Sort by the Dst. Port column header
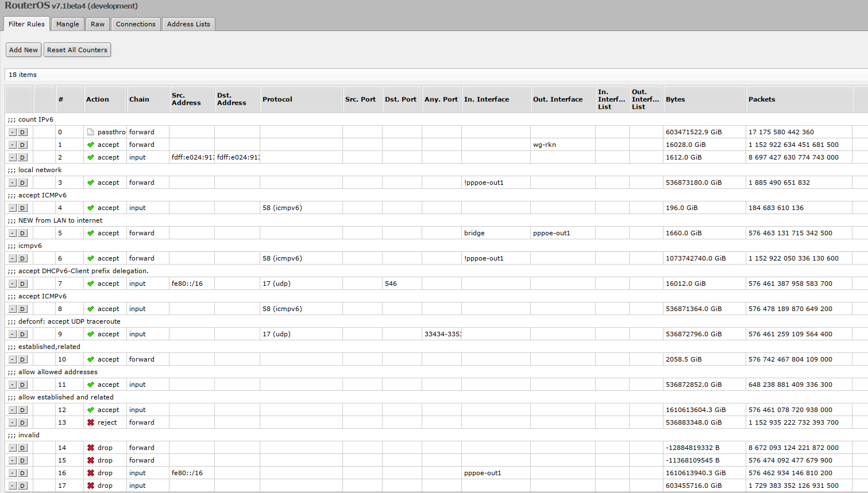 402,99
